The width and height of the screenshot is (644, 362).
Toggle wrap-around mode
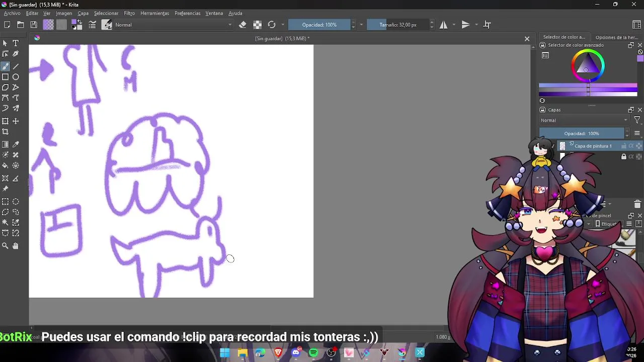point(487,25)
